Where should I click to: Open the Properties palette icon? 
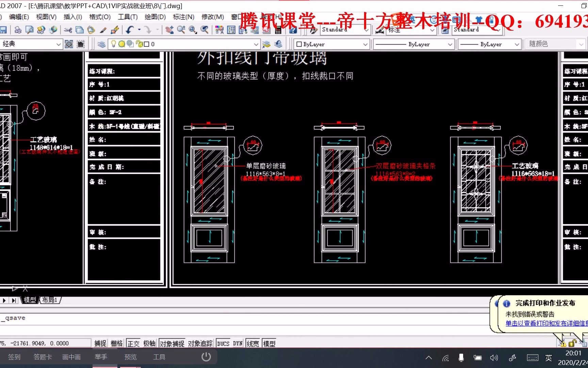[219, 30]
